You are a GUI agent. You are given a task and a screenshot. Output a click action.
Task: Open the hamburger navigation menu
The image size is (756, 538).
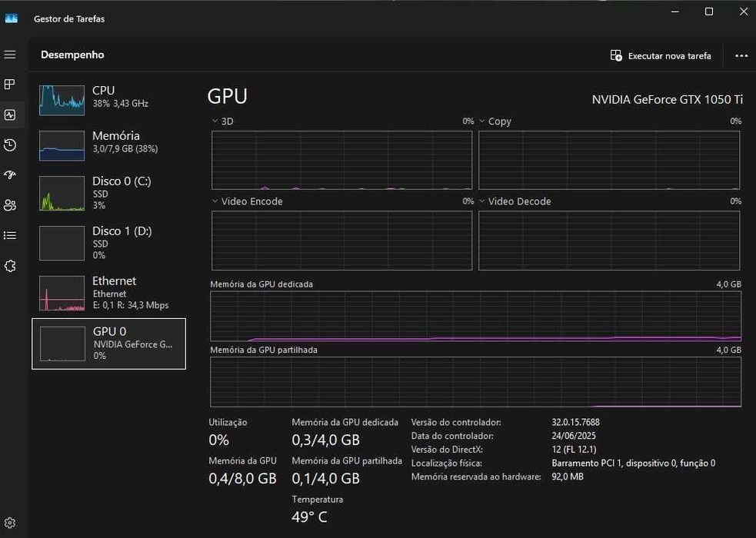(x=10, y=55)
